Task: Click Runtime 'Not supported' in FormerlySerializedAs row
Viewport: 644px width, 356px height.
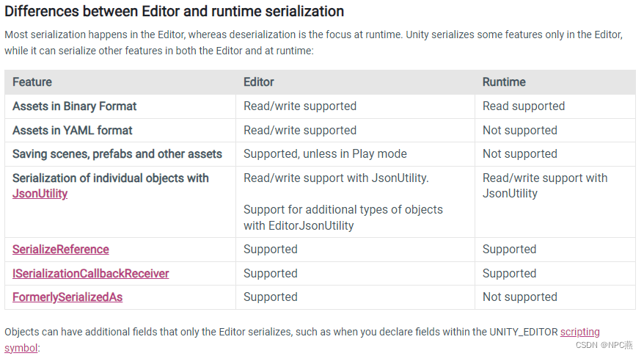Action: click(x=520, y=297)
